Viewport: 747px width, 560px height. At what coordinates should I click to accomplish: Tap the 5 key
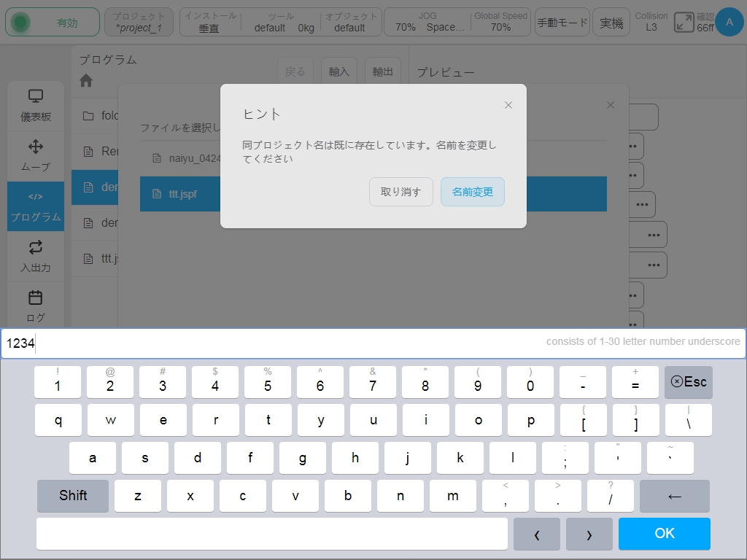(268, 382)
